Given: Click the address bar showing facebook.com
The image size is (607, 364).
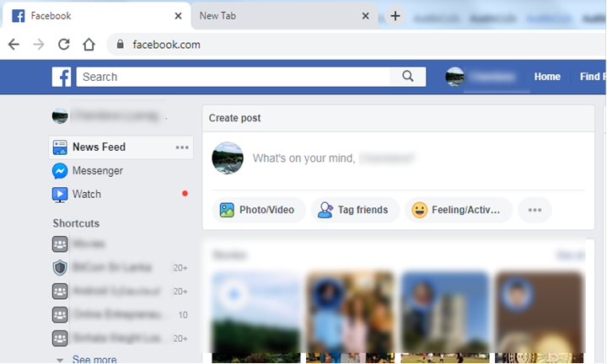Looking at the screenshot, I should (356, 45).
